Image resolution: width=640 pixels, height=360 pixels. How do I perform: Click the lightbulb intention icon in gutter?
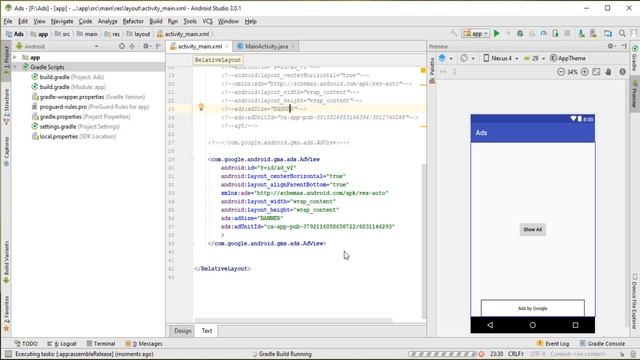[x=201, y=107]
